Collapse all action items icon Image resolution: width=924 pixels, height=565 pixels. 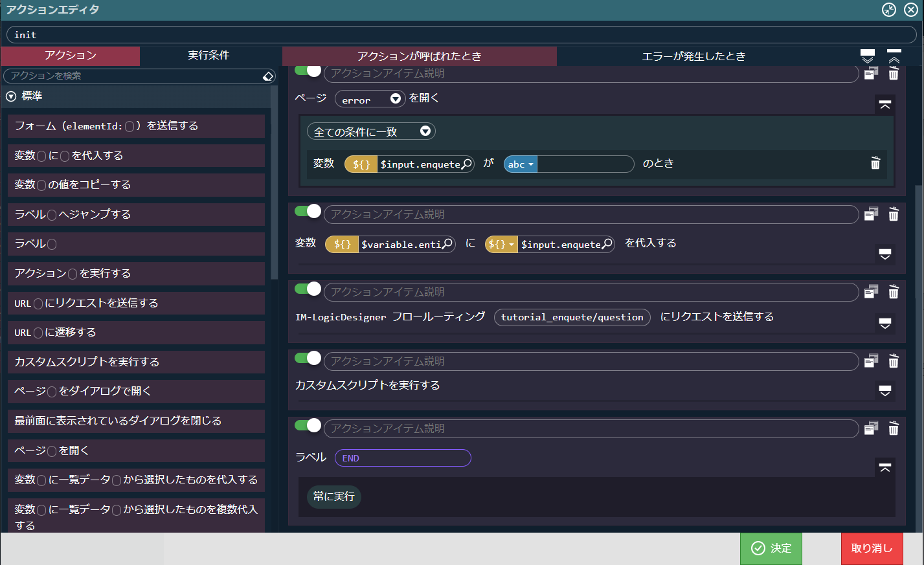pos(894,56)
